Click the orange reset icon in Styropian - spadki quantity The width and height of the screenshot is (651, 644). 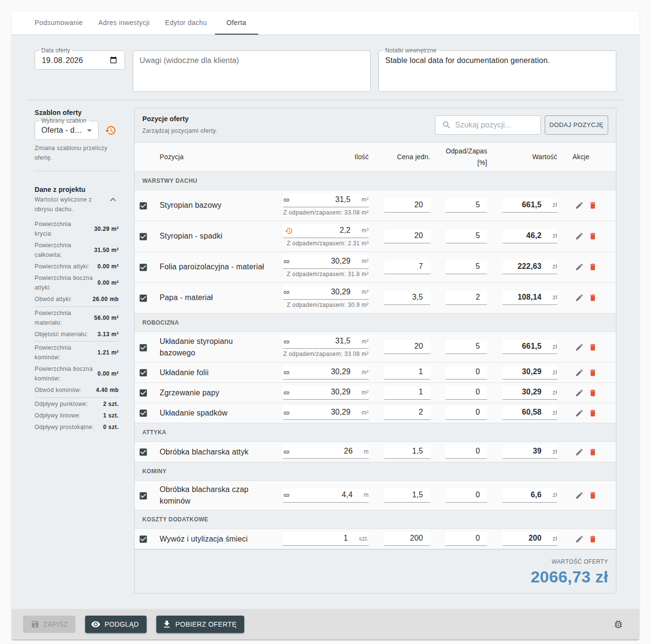click(289, 231)
